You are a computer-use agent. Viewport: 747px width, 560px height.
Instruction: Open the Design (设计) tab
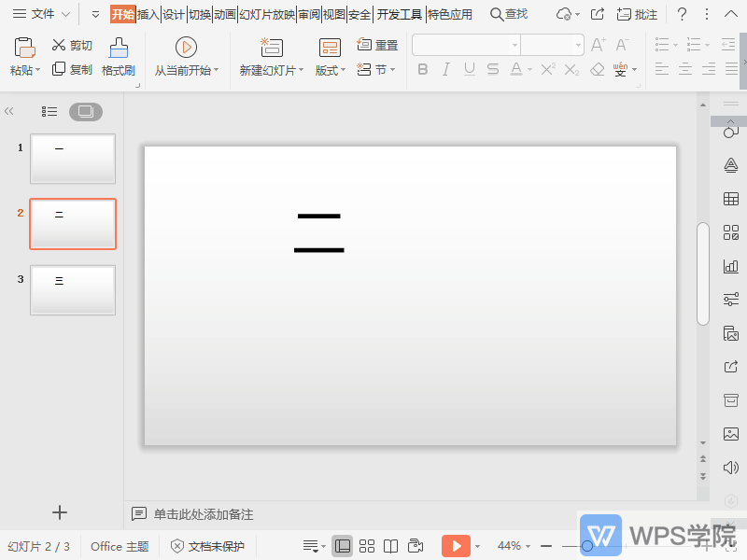[174, 14]
